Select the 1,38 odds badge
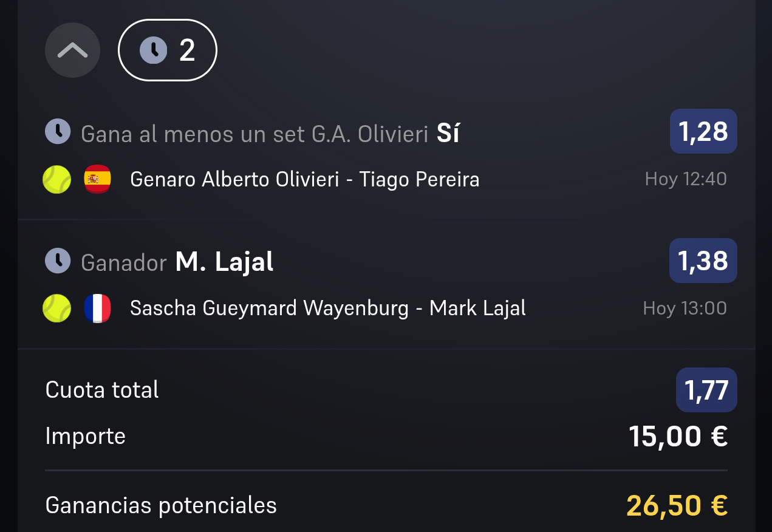772x532 pixels. 703,261
